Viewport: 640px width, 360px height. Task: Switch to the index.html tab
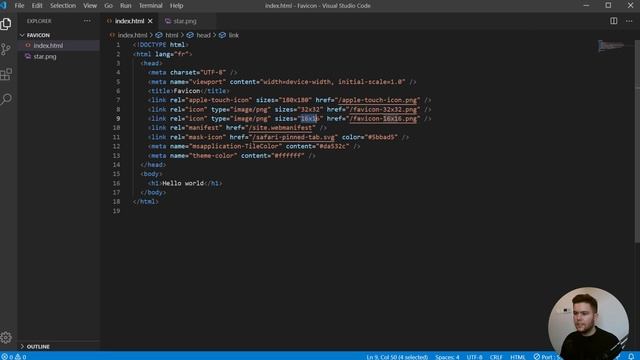(x=129, y=21)
